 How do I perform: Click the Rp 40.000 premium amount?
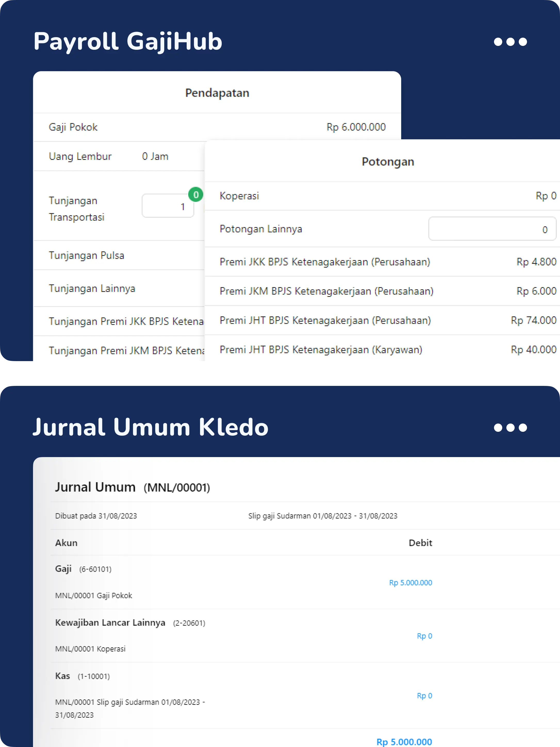coord(533,350)
